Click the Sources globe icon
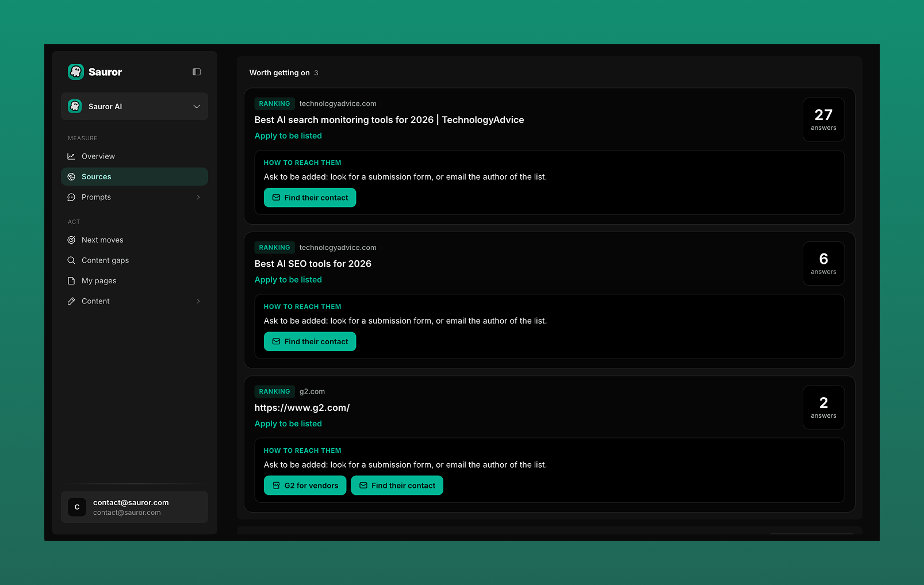 coord(71,177)
